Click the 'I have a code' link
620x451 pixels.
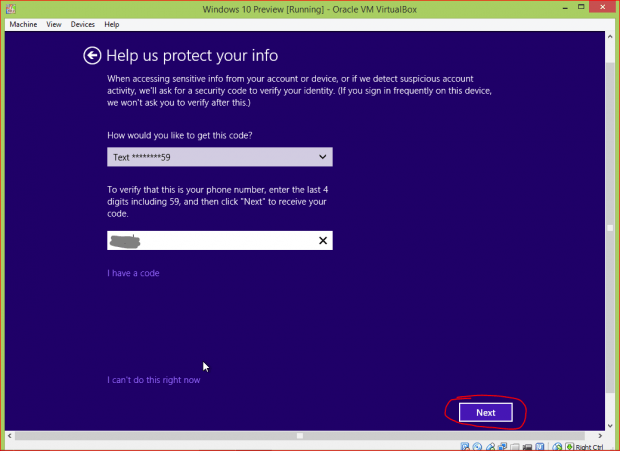(x=133, y=273)
